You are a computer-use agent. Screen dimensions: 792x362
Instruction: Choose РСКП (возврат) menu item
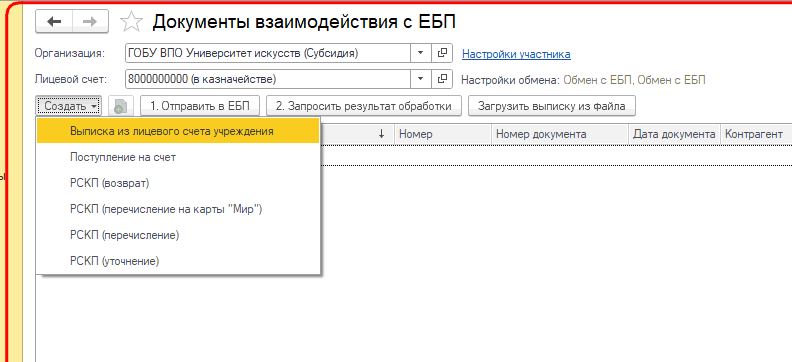point(178,183)
